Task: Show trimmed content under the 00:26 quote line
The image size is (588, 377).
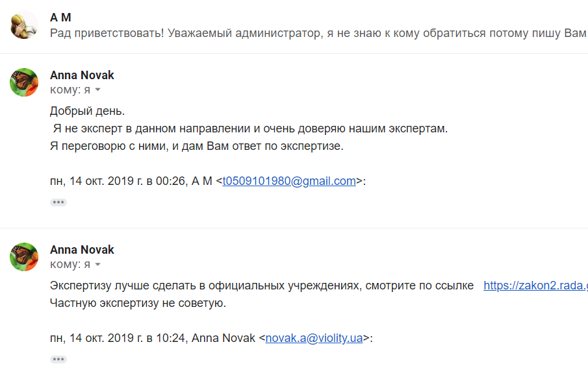Action: (x=58, y=202)
